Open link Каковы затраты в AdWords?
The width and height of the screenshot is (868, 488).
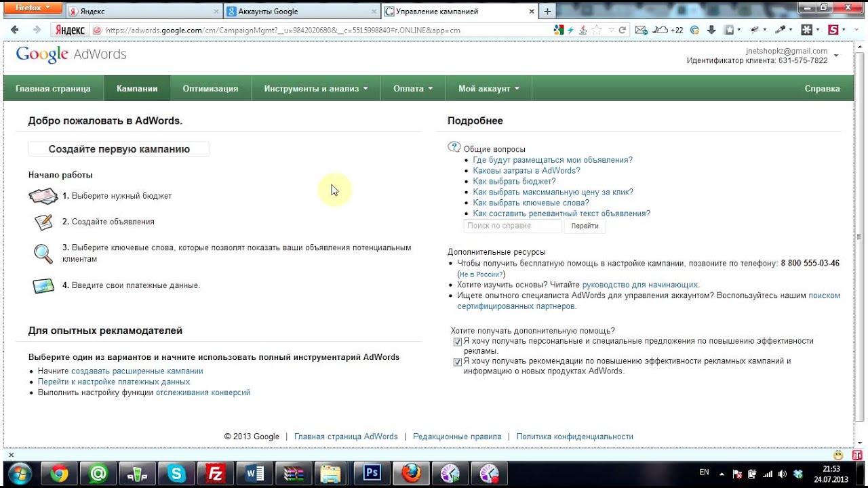click(526, 171)
